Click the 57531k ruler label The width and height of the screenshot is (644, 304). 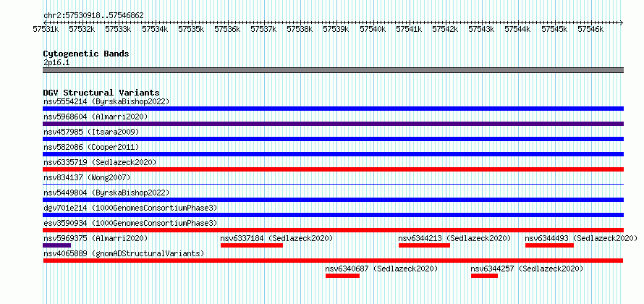pos(46,29)
